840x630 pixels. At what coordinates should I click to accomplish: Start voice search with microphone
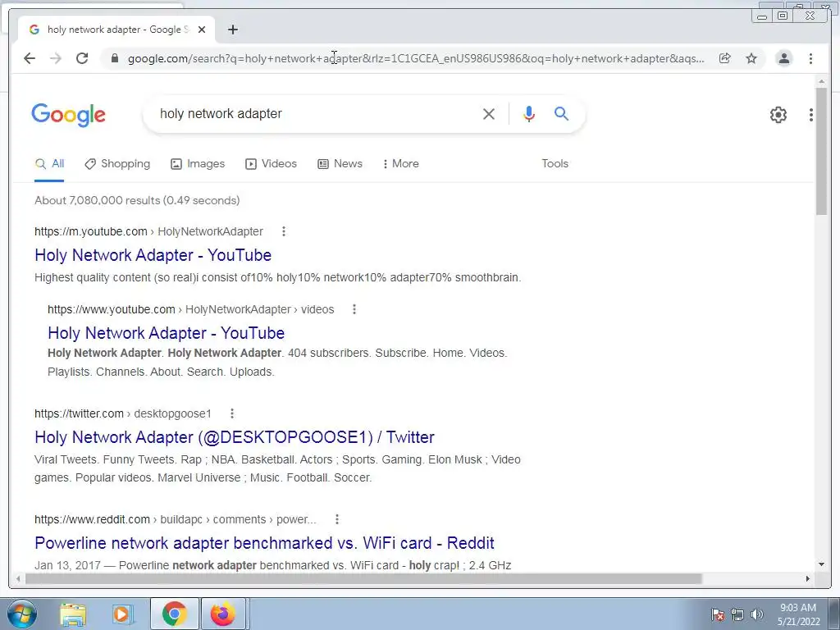point(529,113)
